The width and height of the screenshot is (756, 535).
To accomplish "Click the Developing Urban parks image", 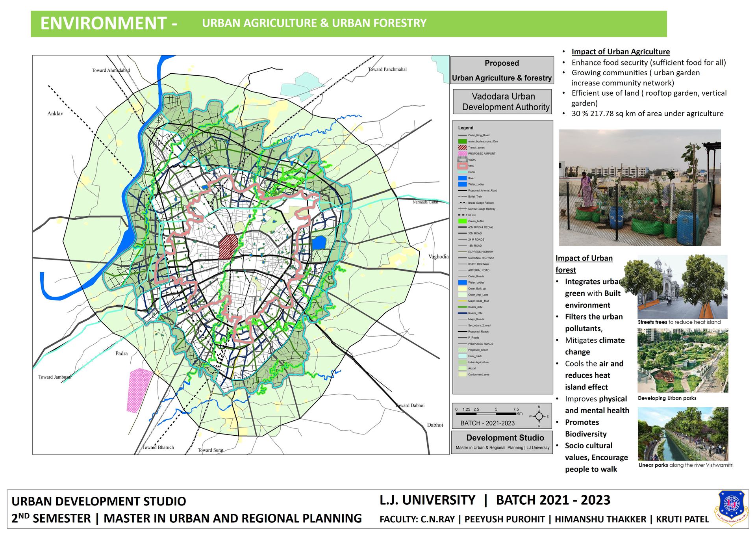I will [x=682, y=360].
